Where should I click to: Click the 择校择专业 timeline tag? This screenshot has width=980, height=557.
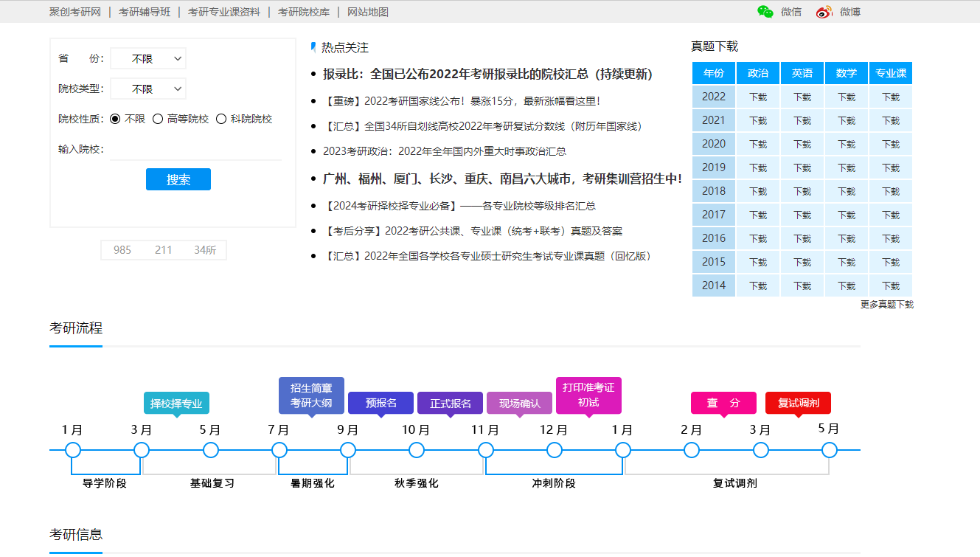[176, 404]
